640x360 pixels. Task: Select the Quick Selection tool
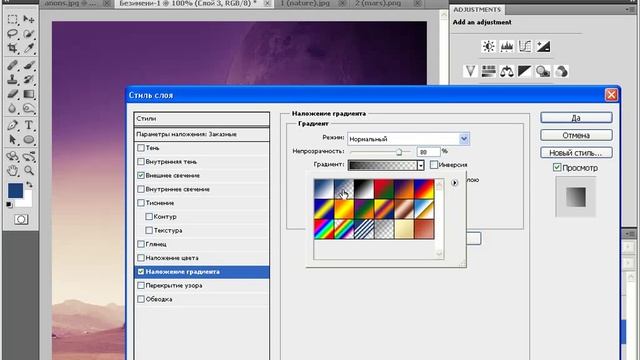tap(29, 34)
